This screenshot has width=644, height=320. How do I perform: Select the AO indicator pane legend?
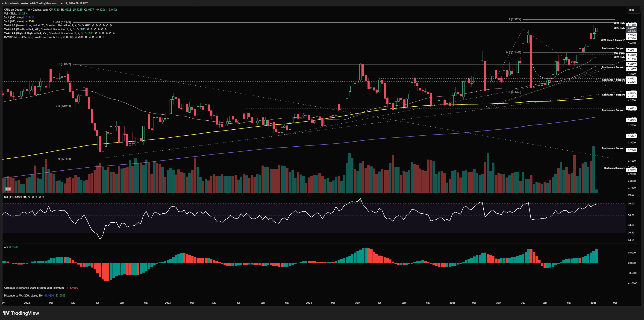(x=6, y=247)
